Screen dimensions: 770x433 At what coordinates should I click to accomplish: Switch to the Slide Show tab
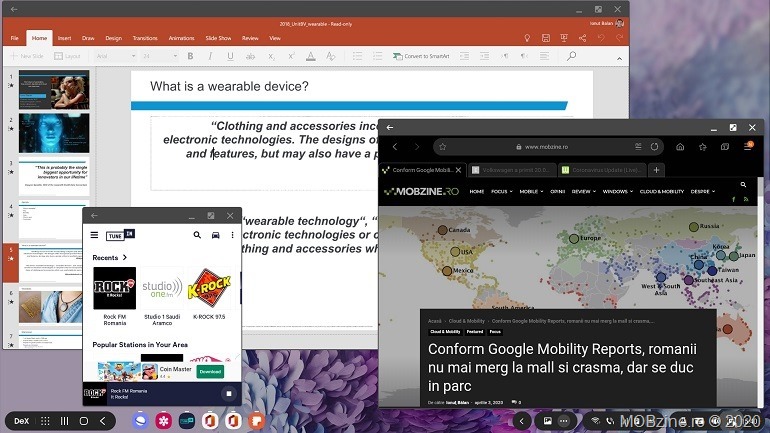[x=218, y=38]
